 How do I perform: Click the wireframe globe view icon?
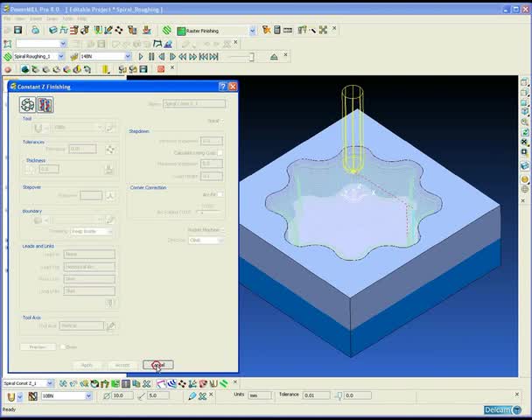[x=524, y=189]
